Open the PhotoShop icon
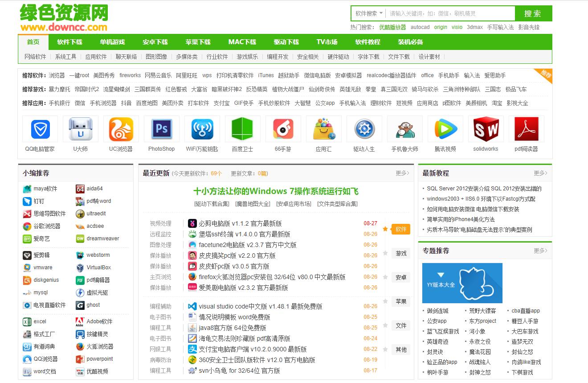 tap(162, 129)
